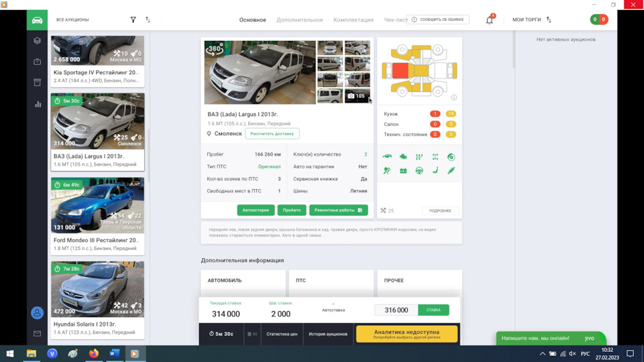This screenshot has height=362, width=644.
Task: Select the Hyundai Solaris auction card
Action: coord(98,300)
